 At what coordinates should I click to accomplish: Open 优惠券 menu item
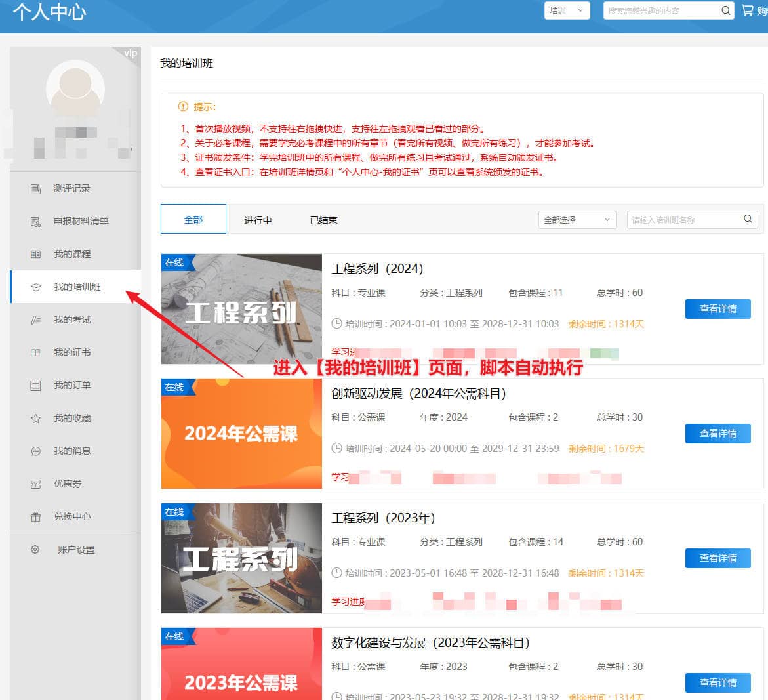click(75, 484)
